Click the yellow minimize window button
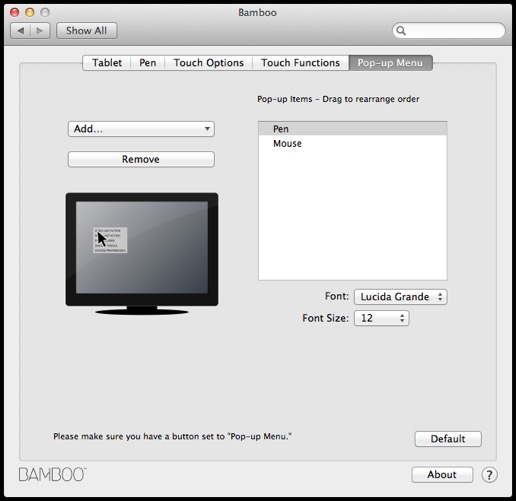Viewport: 516px width, 501px height. point(30,12)
